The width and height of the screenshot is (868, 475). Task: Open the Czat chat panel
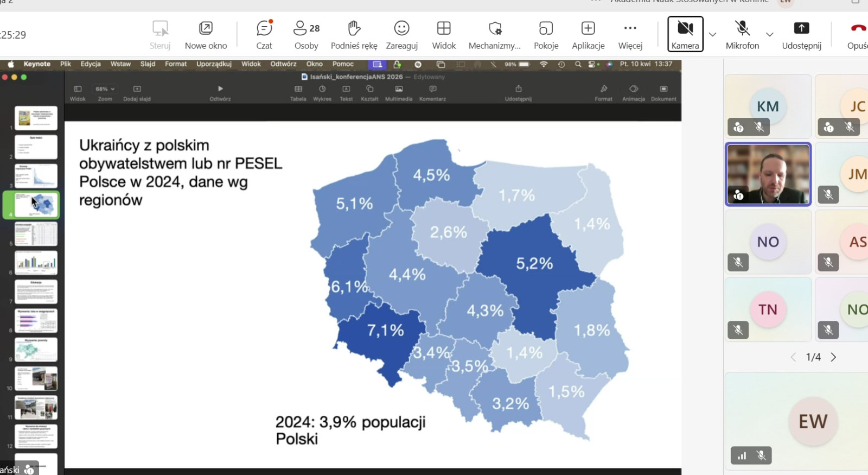click(x=264, y=34)
